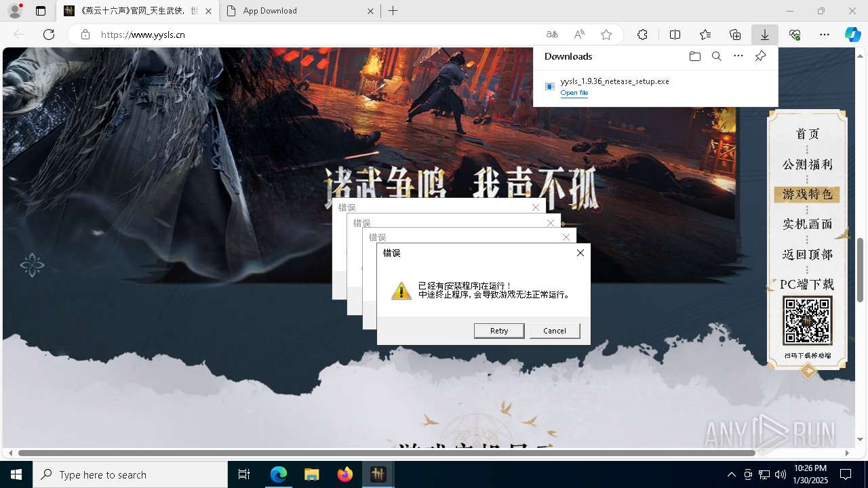Viewport: 868px width, 488px height.
Task: Open a new tab plus button
Action: tap(393, 11)
